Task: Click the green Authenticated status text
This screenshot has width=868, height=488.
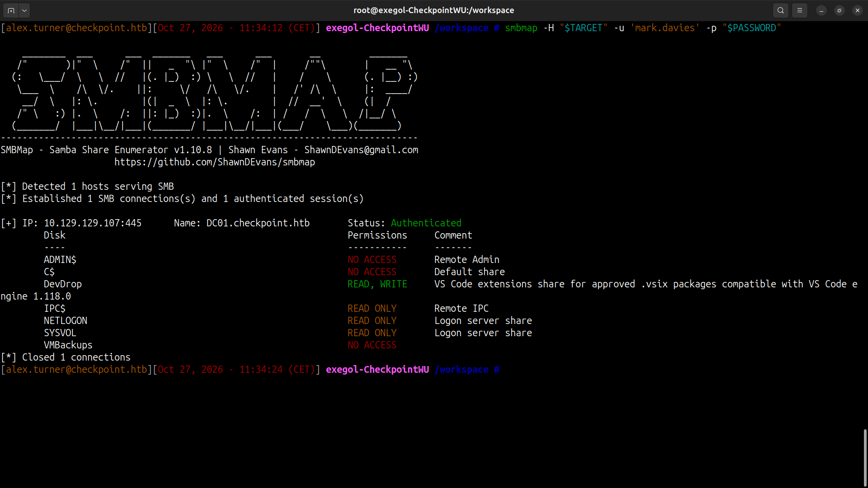Action: point(426,223)
